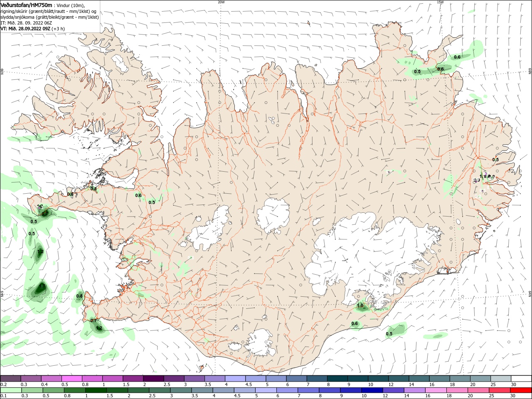The height and width of the screenshot is (399, 532).
Task: Click the 'slydda/snjókoma (grátt/bleikt/grænt' description line
Action: click(50, 17)
